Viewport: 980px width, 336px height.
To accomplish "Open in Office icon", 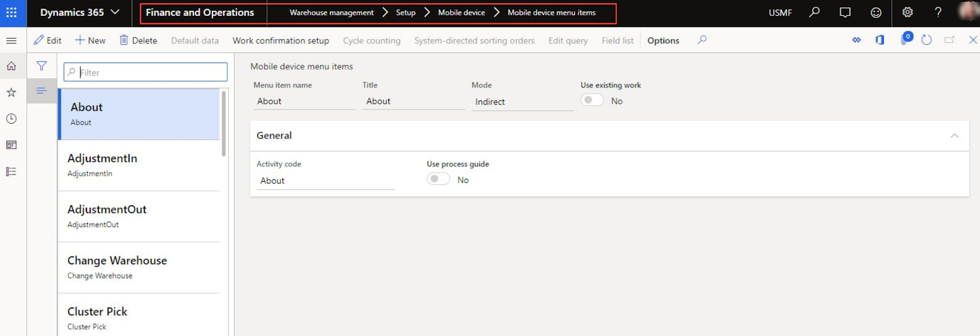I will pyautogui.click(x=880, y=40).
